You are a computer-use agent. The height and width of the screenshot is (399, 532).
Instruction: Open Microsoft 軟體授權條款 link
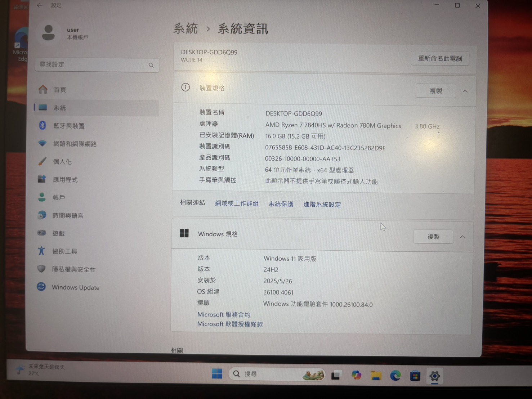pyautogui.click(x=230, y=324)
